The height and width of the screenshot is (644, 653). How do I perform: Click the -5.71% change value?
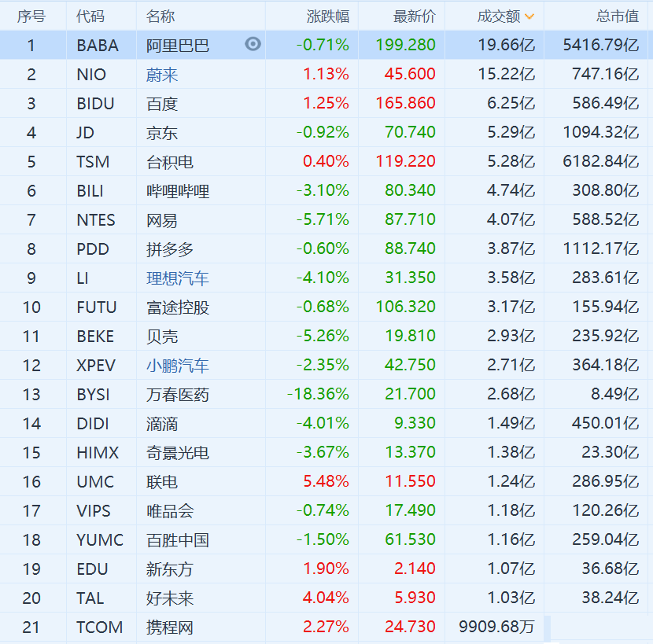pos(323,219)
